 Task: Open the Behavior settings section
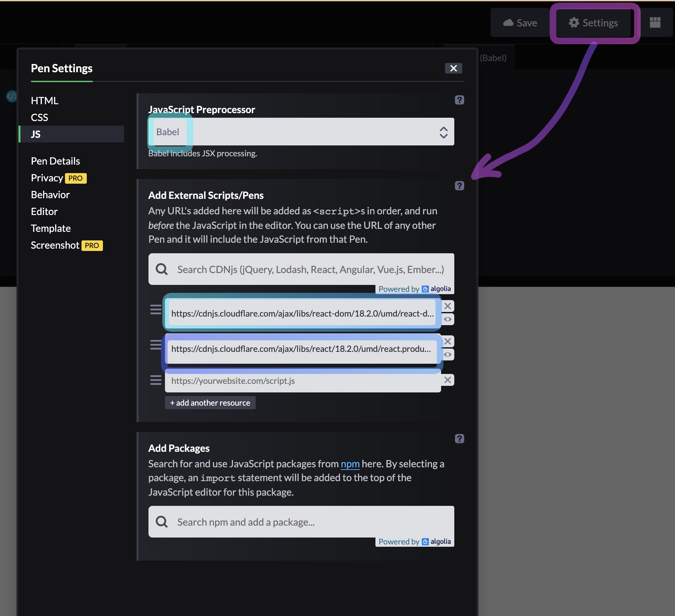coord(50,195)
